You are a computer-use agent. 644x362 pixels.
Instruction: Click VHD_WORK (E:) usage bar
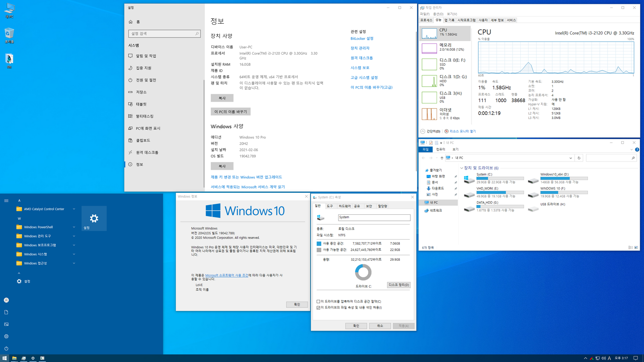(x=500, y=192)
